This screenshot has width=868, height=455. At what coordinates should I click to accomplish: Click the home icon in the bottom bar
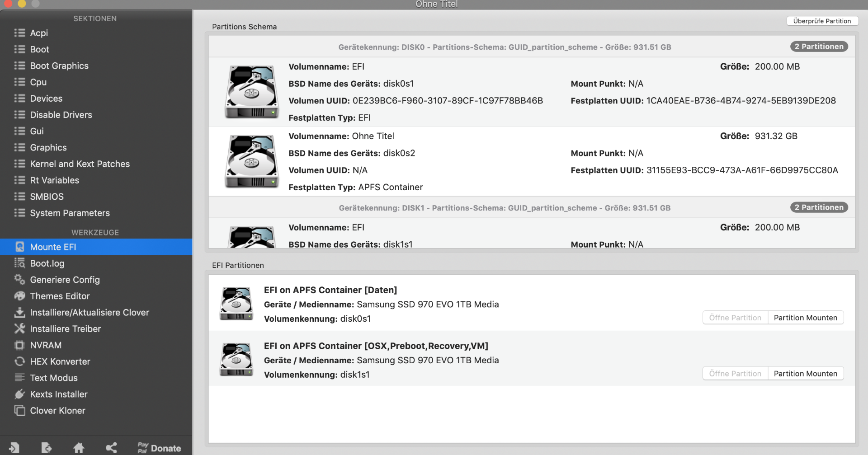(x=79, y=448)
